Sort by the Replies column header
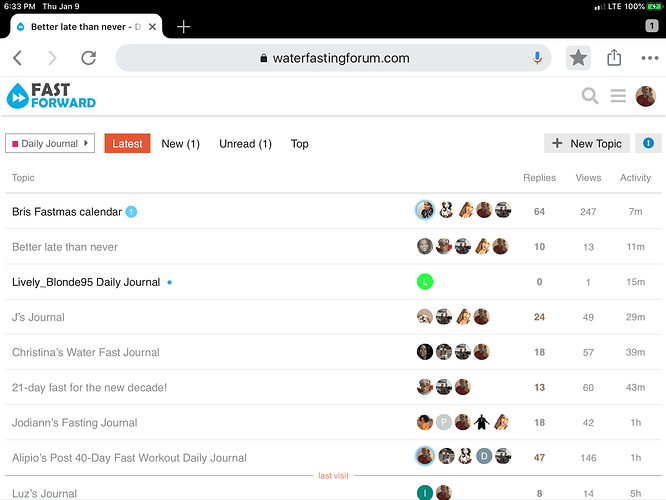Viewport: 666px width, 500px height. [539, 178]
